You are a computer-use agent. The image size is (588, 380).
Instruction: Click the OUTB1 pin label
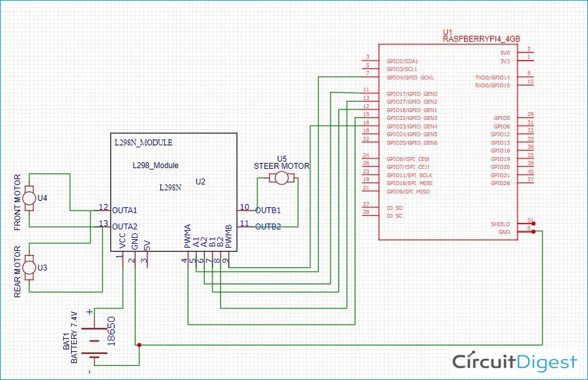click(x=268, y=211)
